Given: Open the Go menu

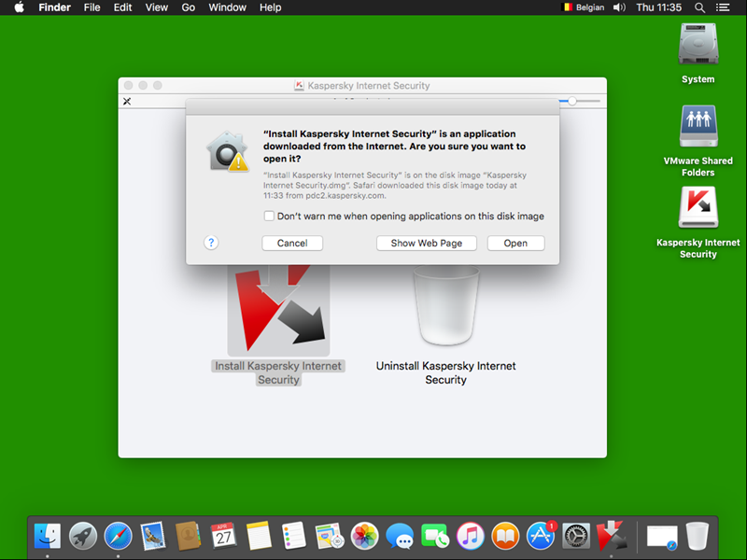Looking at the screenshot, I should (189, 7).
